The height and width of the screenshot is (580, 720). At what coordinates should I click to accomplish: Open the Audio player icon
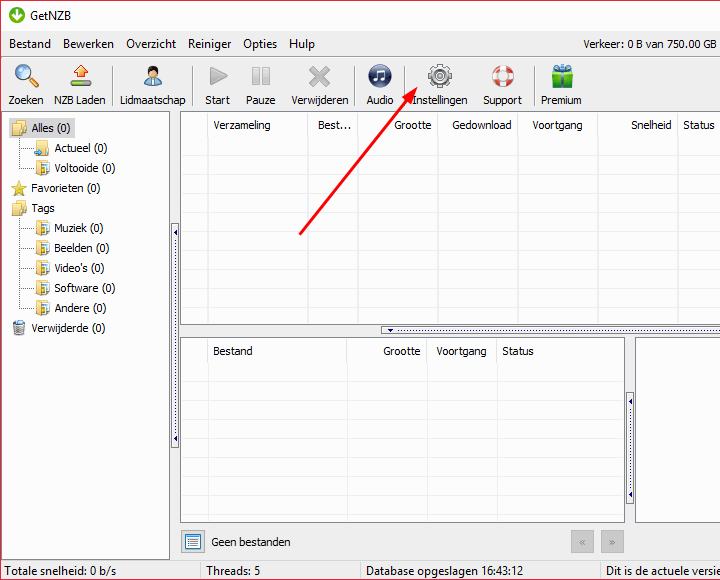(380, 76)
